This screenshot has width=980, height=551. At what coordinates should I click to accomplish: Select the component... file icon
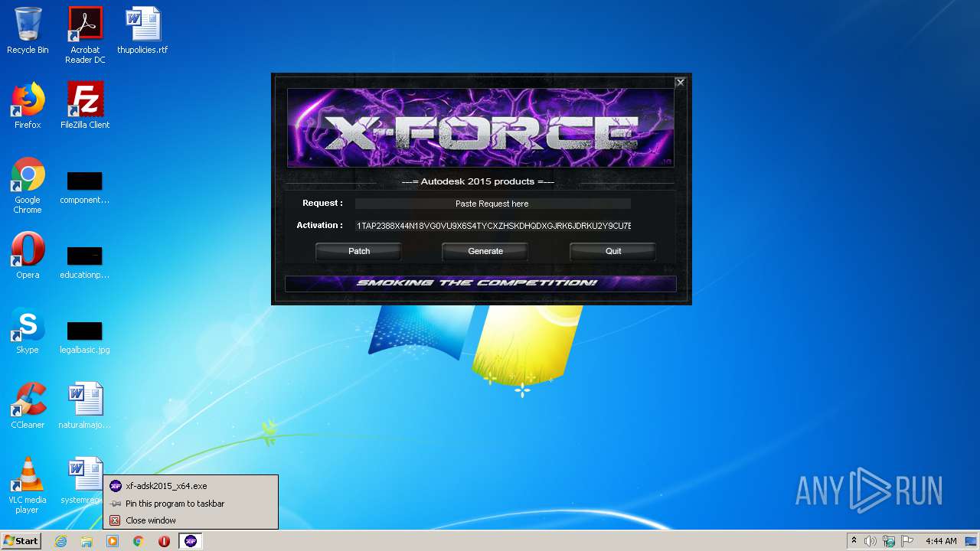[x=85, y=187]
